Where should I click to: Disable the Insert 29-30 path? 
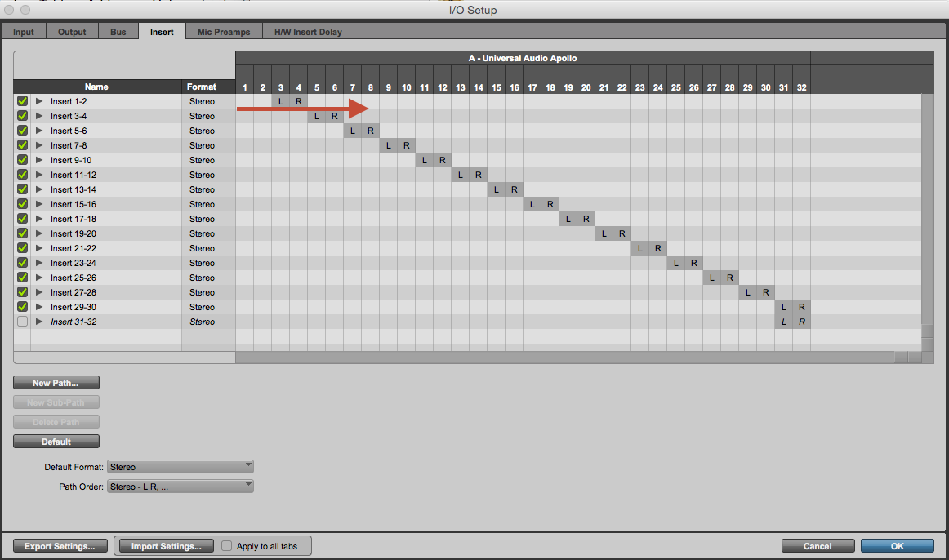tap(22, 306)
